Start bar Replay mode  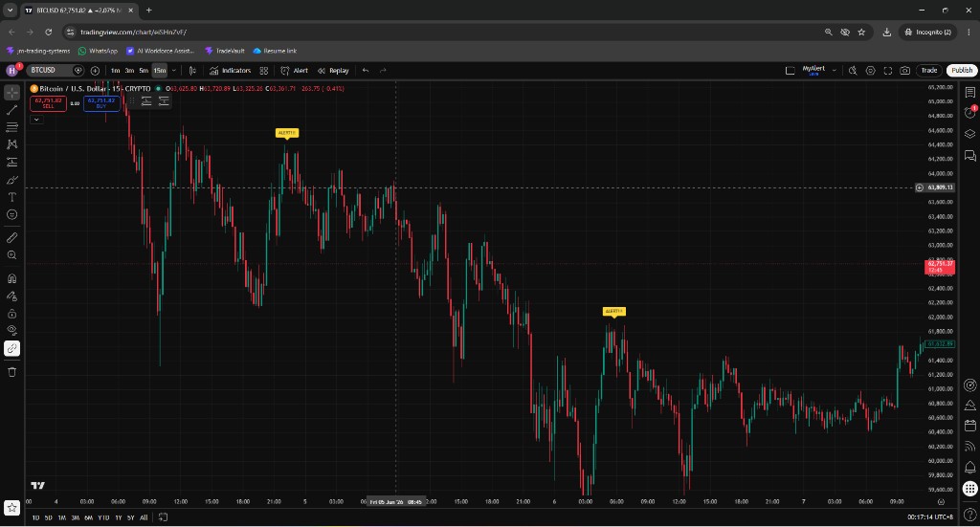click(333, 71)
